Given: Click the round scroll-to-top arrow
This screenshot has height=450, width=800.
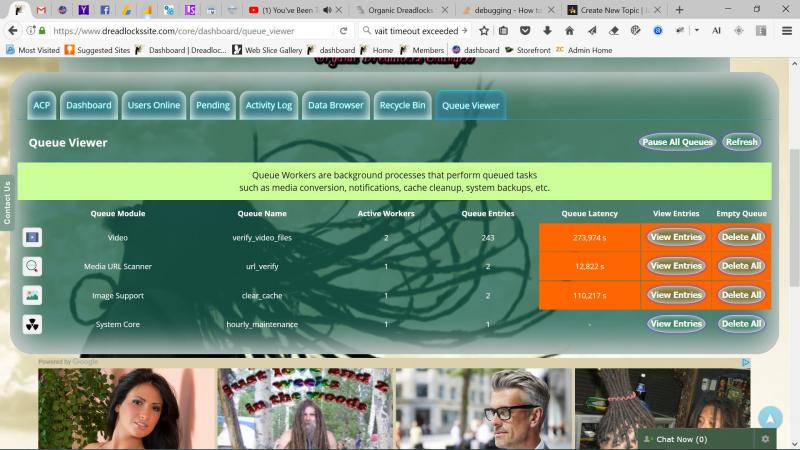Looking at the screenshot, I should coord(770,418).
